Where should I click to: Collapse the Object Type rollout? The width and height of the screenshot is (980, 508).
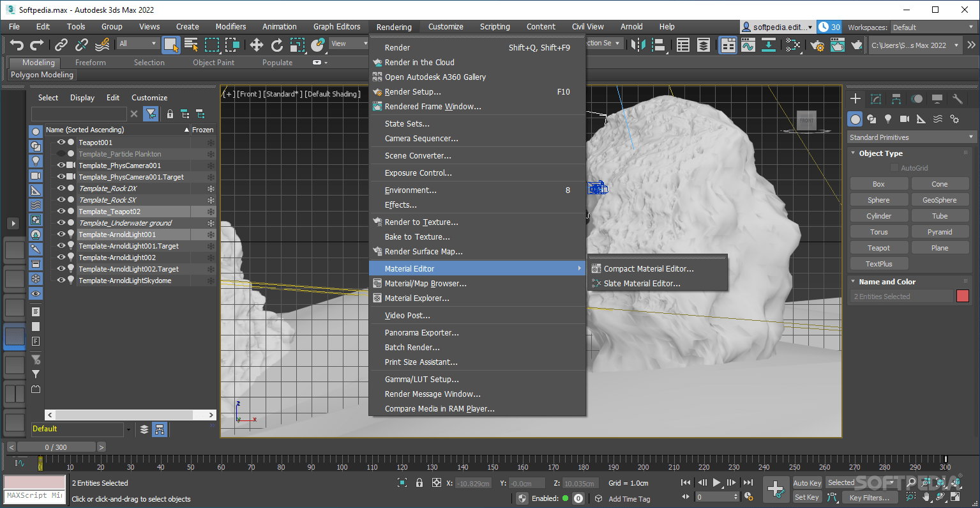(x=880, y=153)
